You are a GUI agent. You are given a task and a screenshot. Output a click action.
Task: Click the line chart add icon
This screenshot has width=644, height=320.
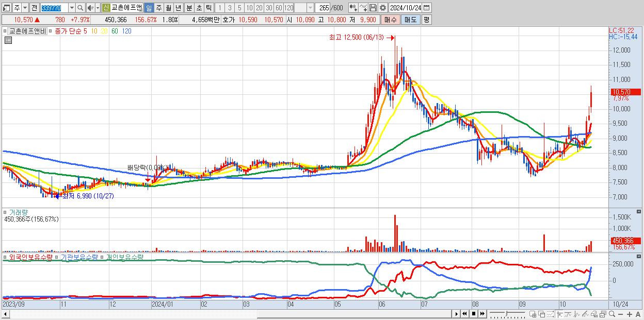363,8
